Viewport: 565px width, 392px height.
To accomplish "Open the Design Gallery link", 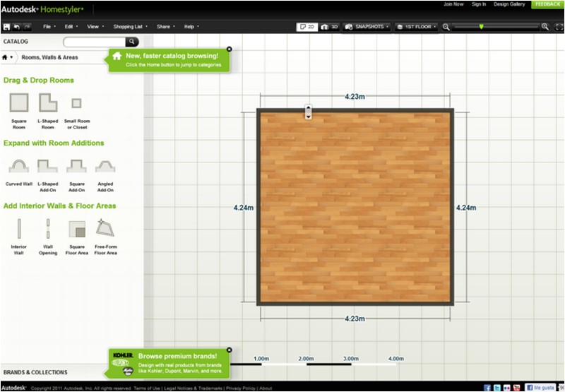I will coord(509,4).
